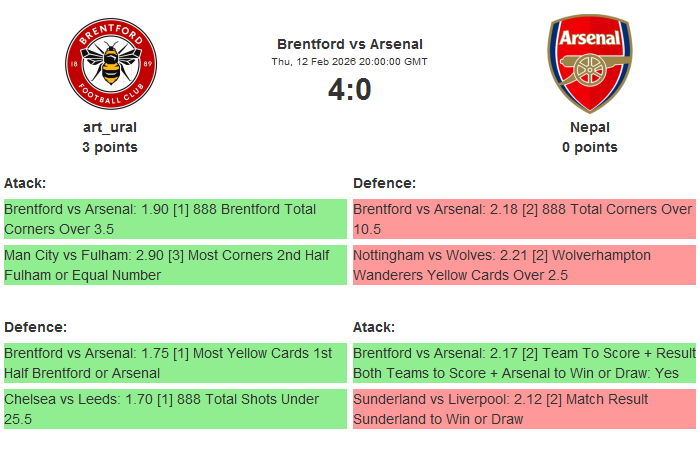Select Sunderland vs Liverpool Match Result bet

click(x=524, y=409)
